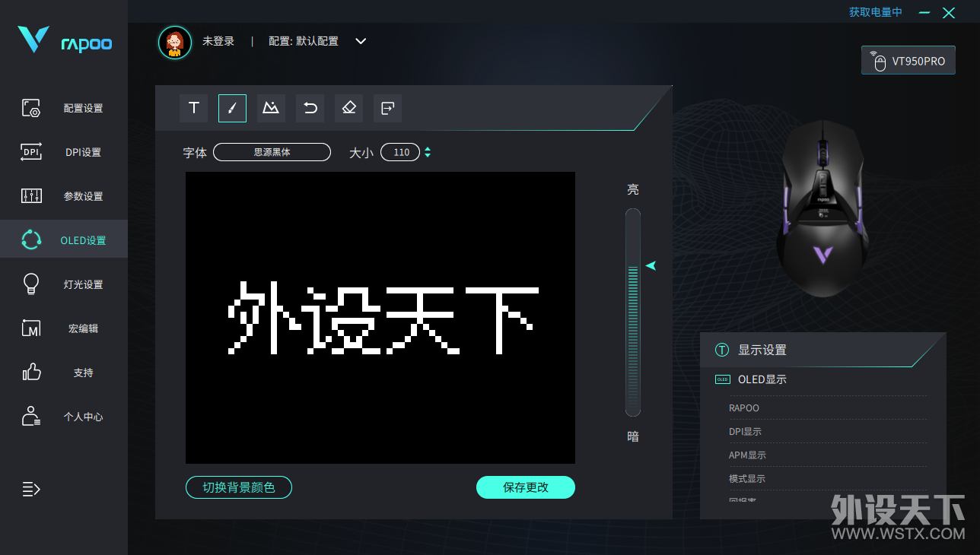Click the 支持 thumbs-up icon
The image size is (980, 555).
point(31,372)
